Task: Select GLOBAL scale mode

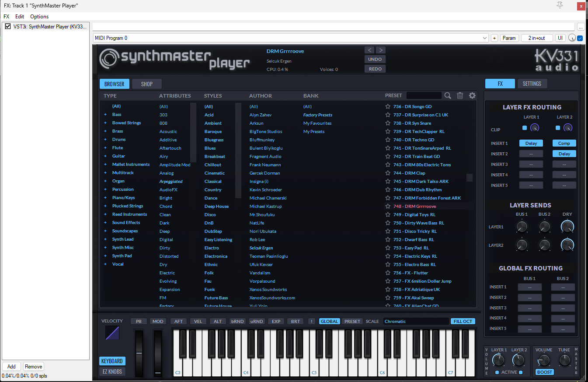Action: point(329,321)
